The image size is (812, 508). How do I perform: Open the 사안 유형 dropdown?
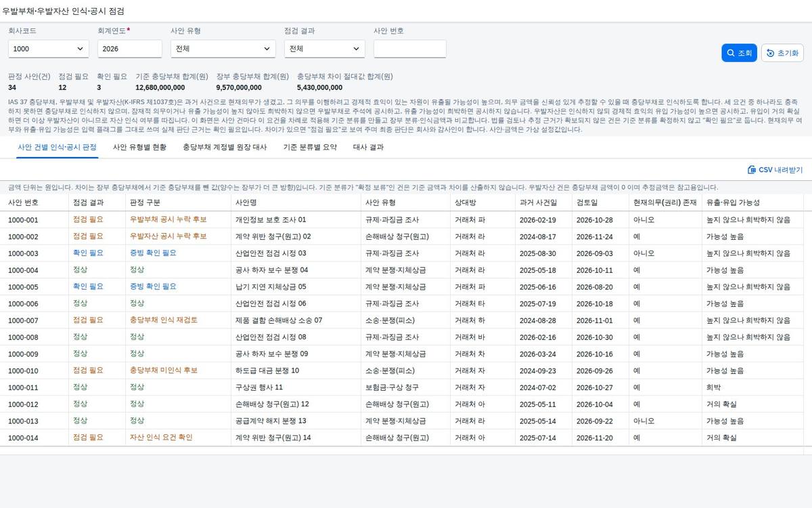click(223, 49)
